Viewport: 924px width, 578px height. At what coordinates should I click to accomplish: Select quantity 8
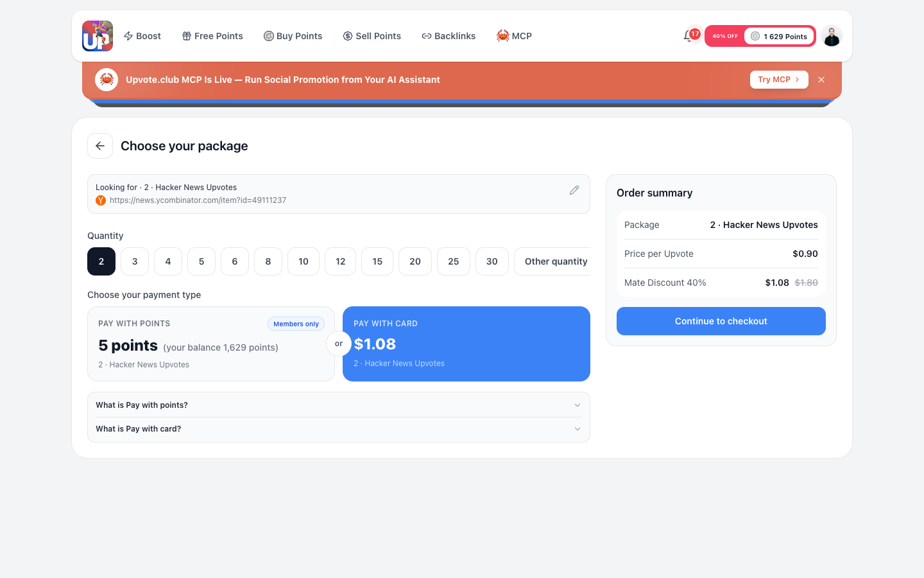(268, 261)
